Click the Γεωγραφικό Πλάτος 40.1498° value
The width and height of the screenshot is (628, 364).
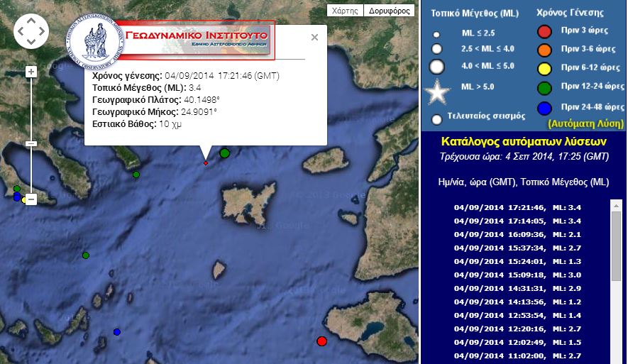[202, 100]
